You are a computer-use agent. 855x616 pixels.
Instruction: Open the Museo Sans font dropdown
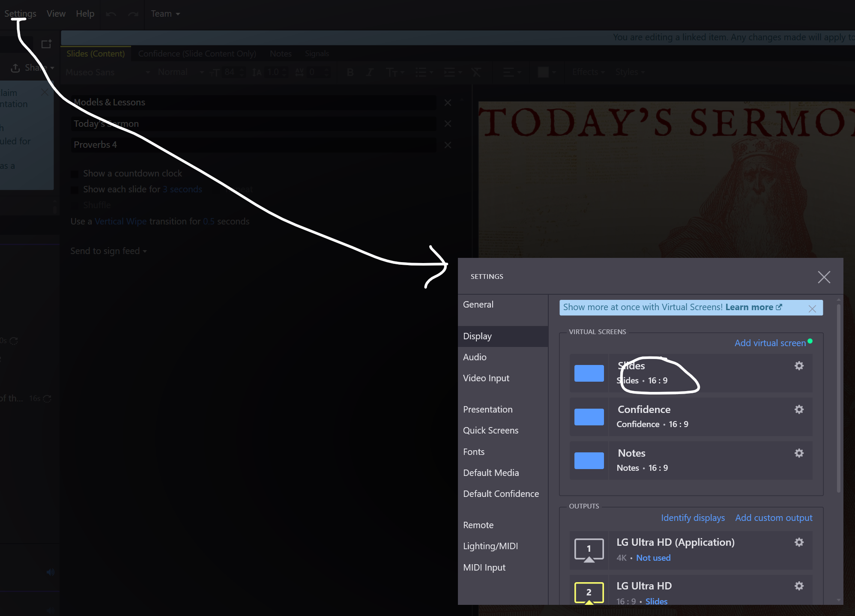(107, 72)
